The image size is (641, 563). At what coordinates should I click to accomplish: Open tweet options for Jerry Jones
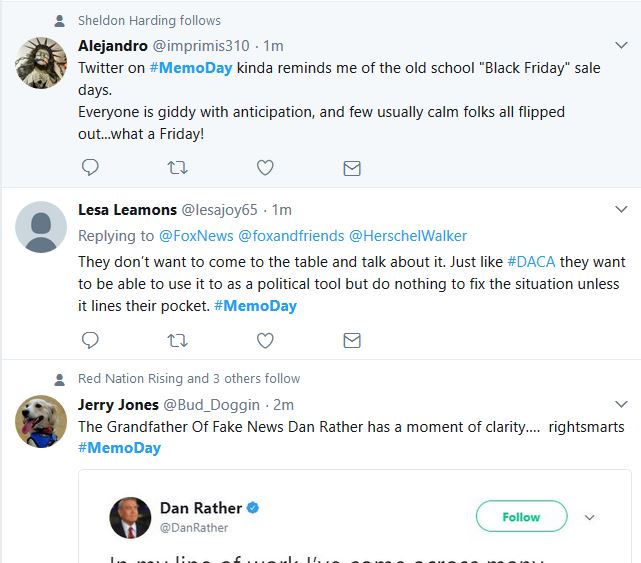click(x=620, y=405)
